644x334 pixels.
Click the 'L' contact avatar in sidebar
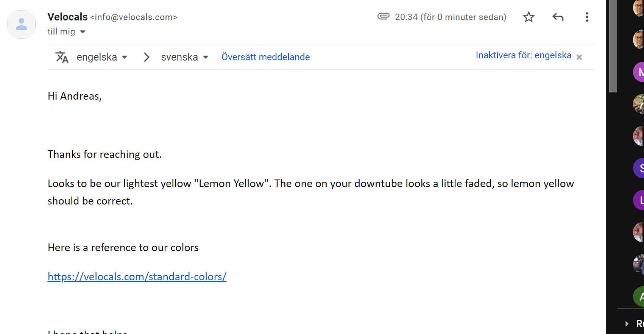639,200
